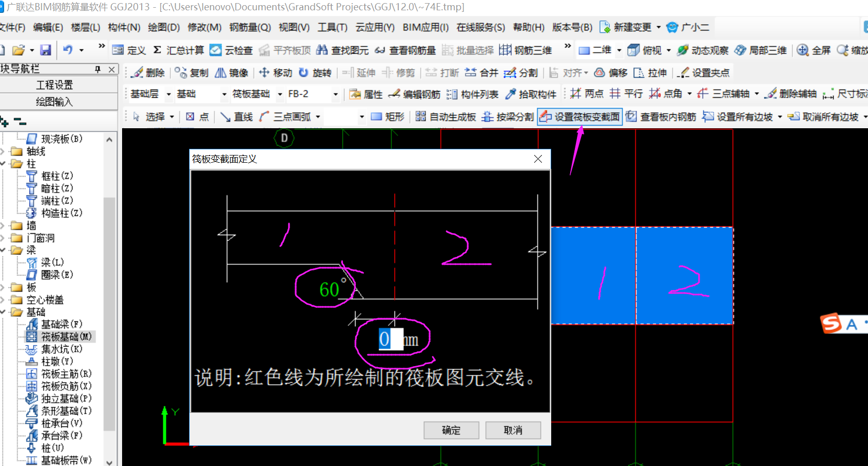Open the 编辑(E) menu
Viewport: 868px width, 466px height.
pos(48,27)
